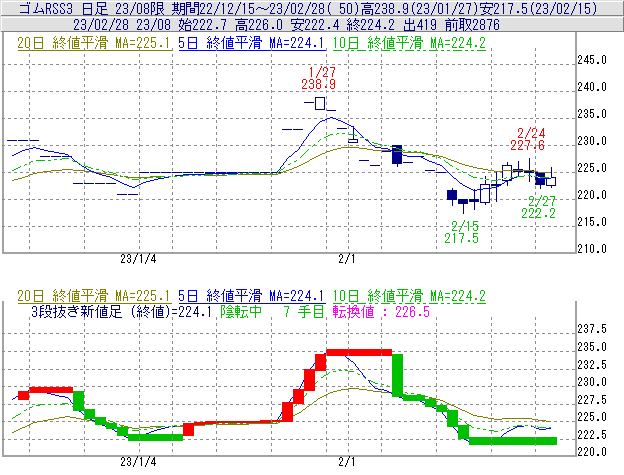Click the 2/15 217.5 low label
624x475 pixels.
462,232
